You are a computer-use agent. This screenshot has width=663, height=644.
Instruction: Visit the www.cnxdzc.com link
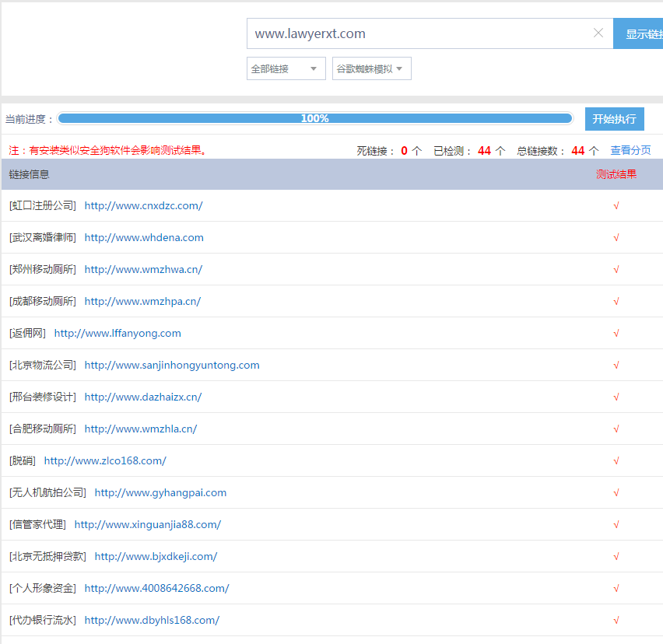[142, 205]
